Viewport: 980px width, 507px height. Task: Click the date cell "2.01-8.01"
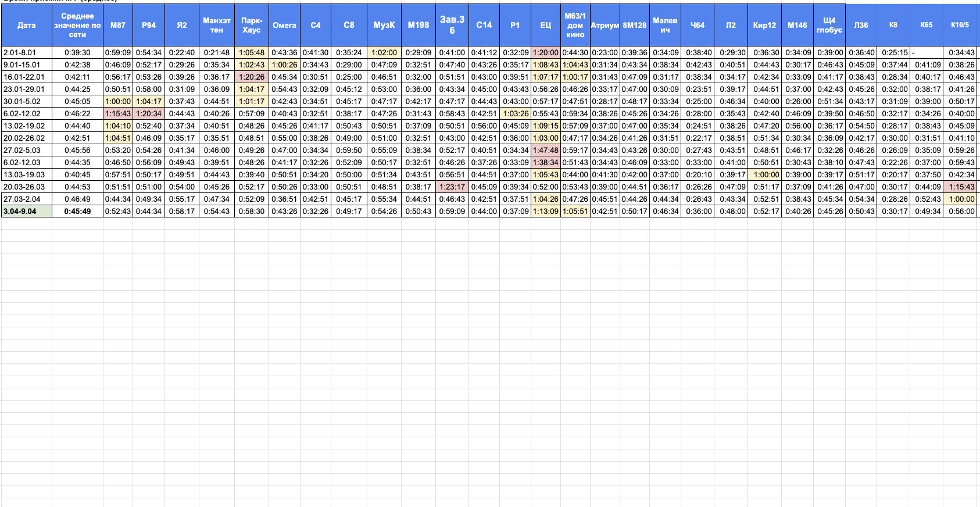click(27, 52)
